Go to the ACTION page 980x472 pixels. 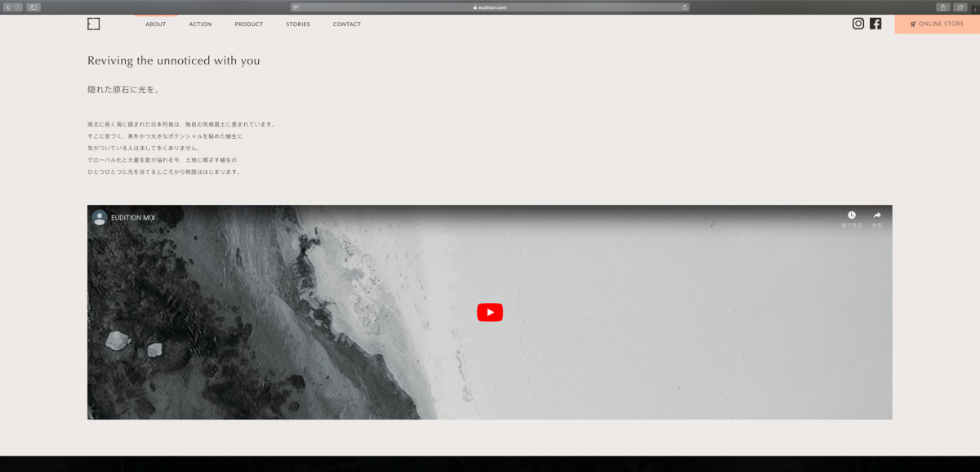(200, 24)
